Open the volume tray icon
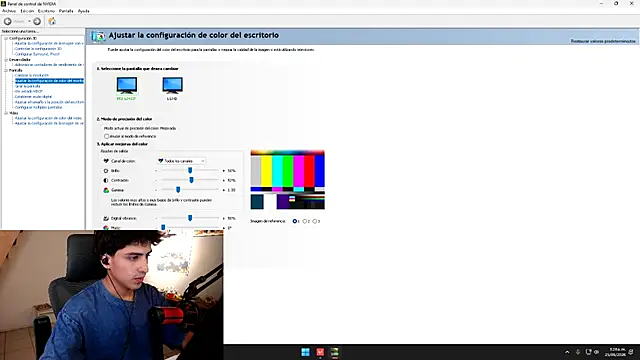The width and height of the screenshot is (640, 360). [x=596, y=352]
